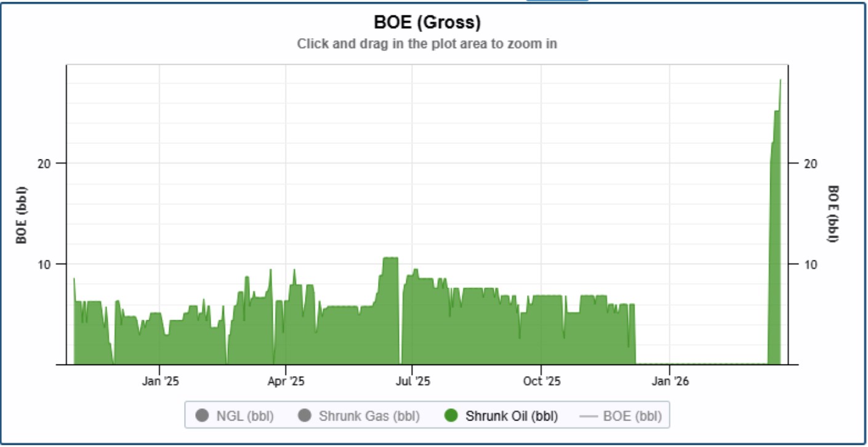Image resolution: width=868 pixels, height=447 pixels.
Task: Click the left vertical BOE (bbl) axis title
Action: click(22, 214)
